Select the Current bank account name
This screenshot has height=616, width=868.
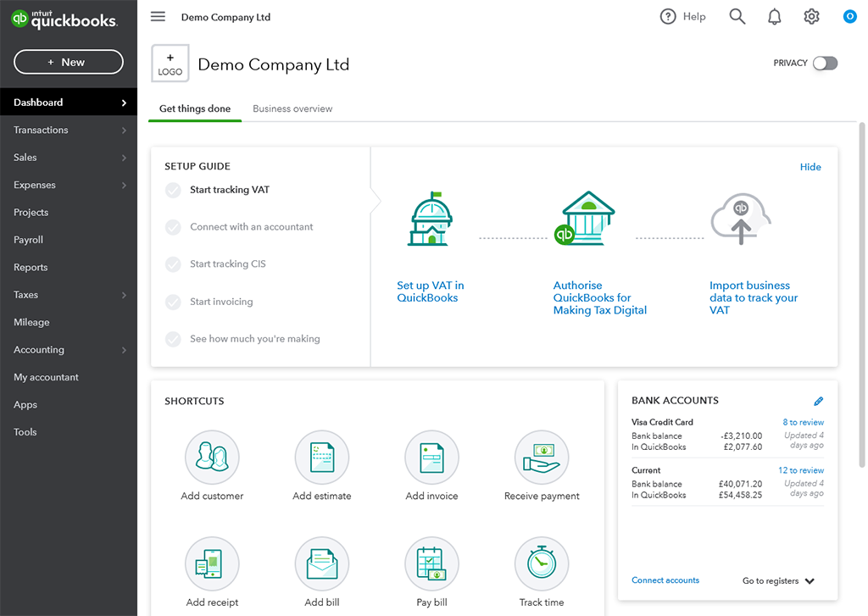[646, 470]
